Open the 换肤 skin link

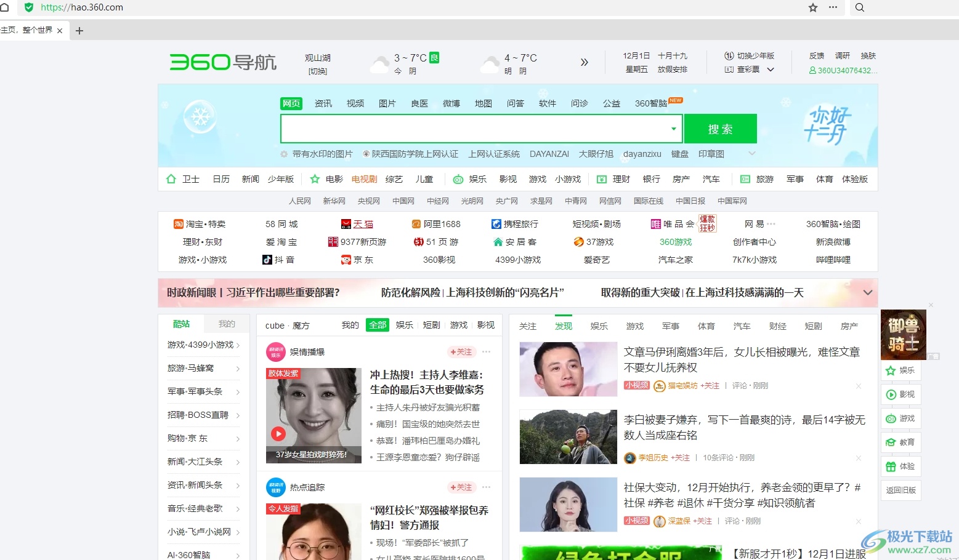click(868, 56)
